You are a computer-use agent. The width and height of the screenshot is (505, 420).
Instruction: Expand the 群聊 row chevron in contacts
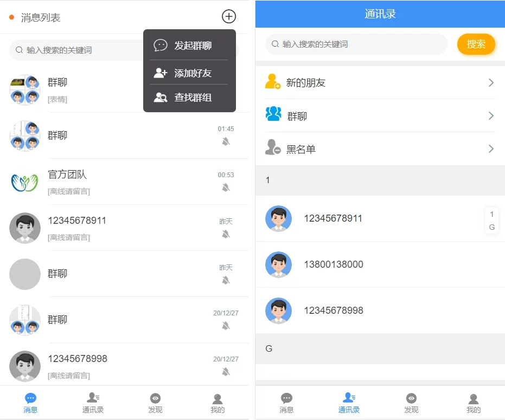pyautogui.click(x=491, y=115)
